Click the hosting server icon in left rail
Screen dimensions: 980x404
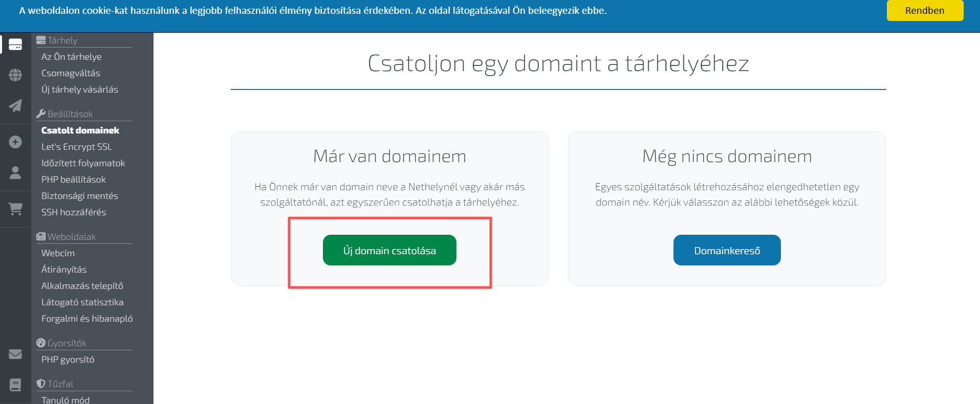15,44
